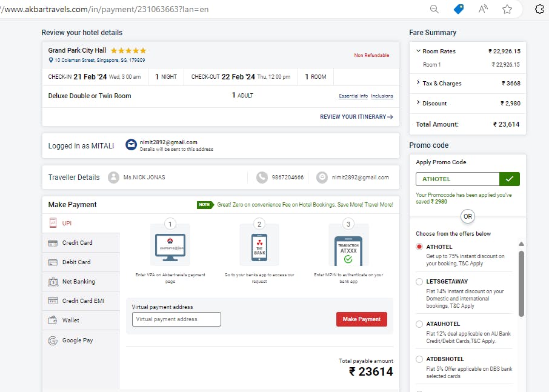This screenshot has height=392, width=549.
Task: Select the LETSGETAWAY offer radio button
Action: click(x=419, y=281)
